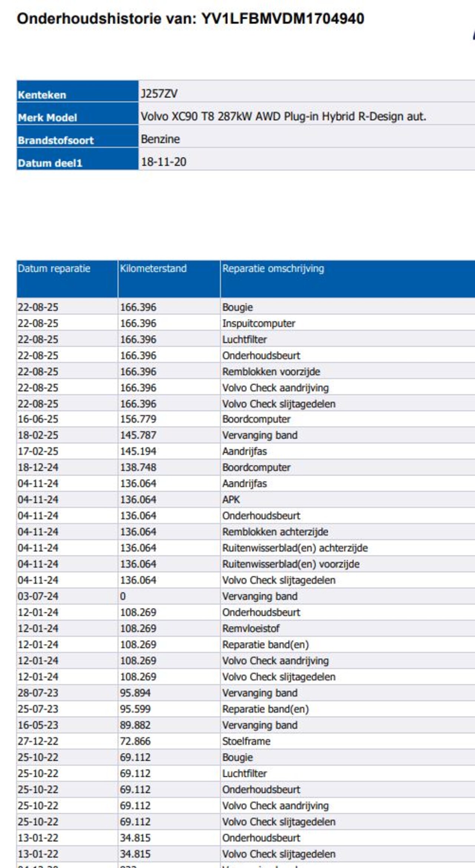Screen dimensions: 475x868
Task: Click the Datum reparatie column header
Action: (x=54, y=269)
